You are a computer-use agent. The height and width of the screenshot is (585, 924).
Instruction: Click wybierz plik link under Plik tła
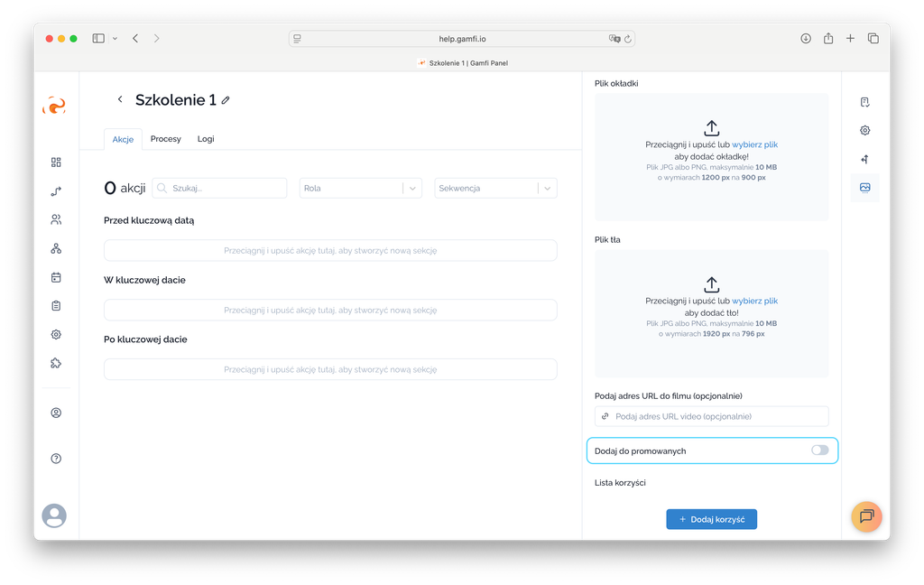pos(754,301)
